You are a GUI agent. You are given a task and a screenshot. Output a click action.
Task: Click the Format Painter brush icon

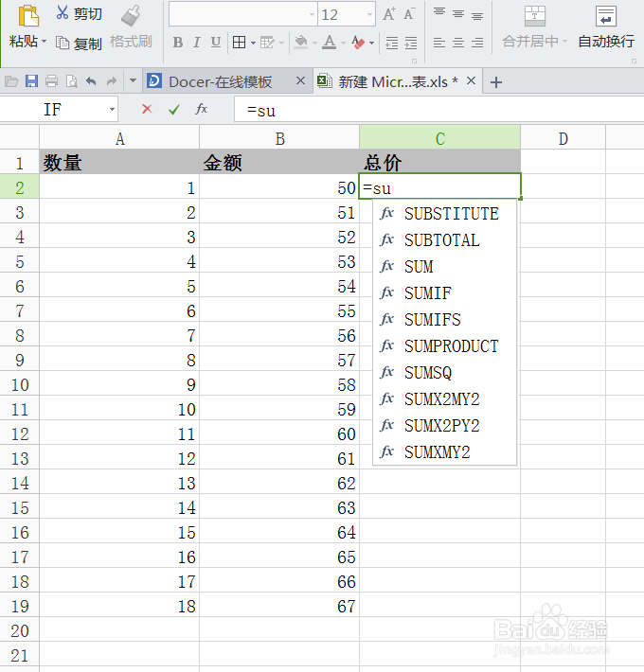(x=131, y=15)
